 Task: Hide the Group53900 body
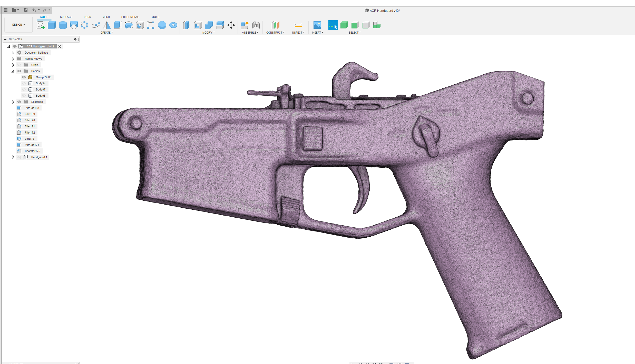tap(24, 77)
